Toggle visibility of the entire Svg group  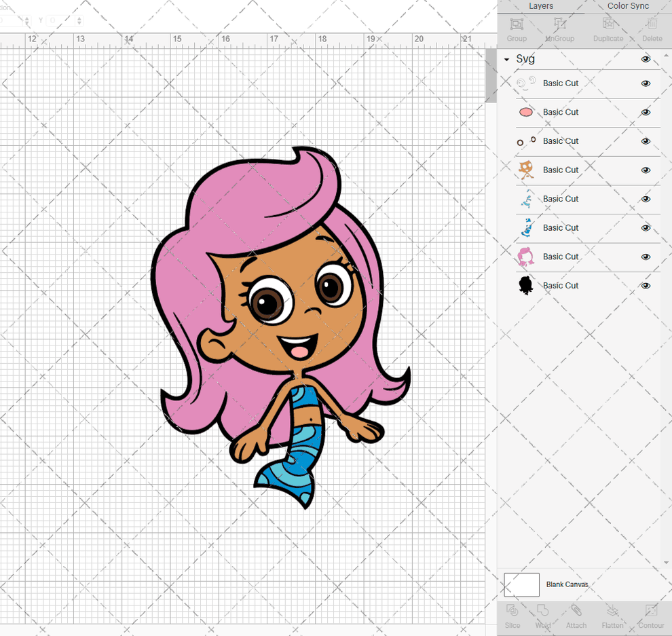[x=646, y=59]
